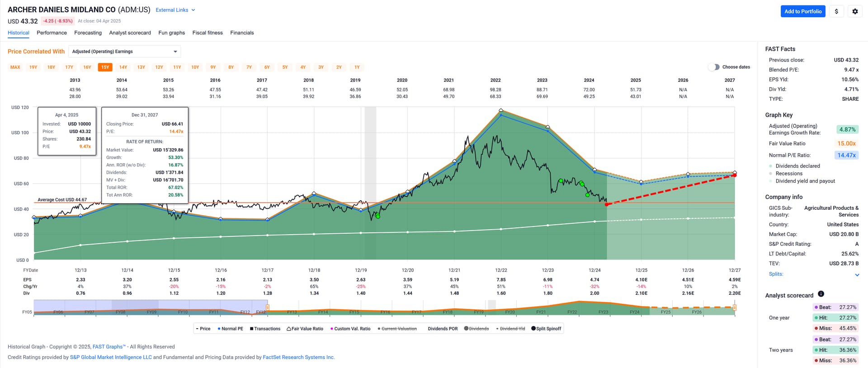This screenshot has height=368, width=868.
Task: Toggle the Price legend item
Action: [203, 329]
